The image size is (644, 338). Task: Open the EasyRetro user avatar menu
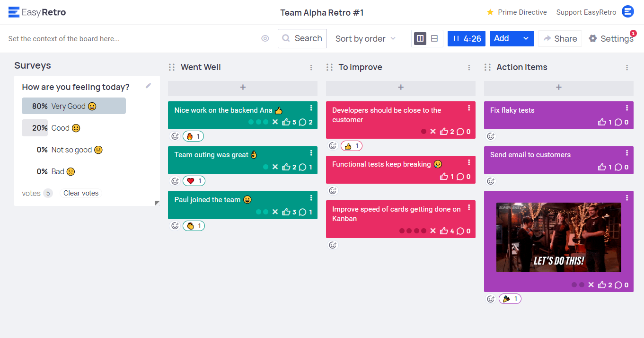(627, 12)
